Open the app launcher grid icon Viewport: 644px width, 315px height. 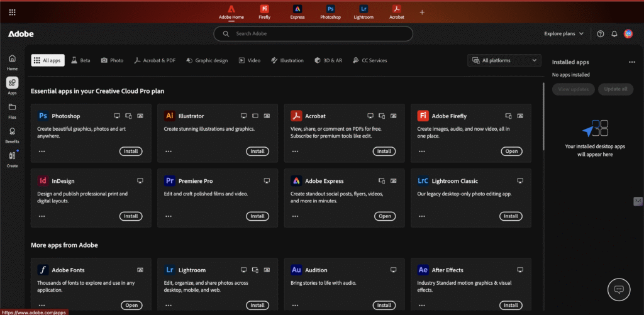[13, 13]
